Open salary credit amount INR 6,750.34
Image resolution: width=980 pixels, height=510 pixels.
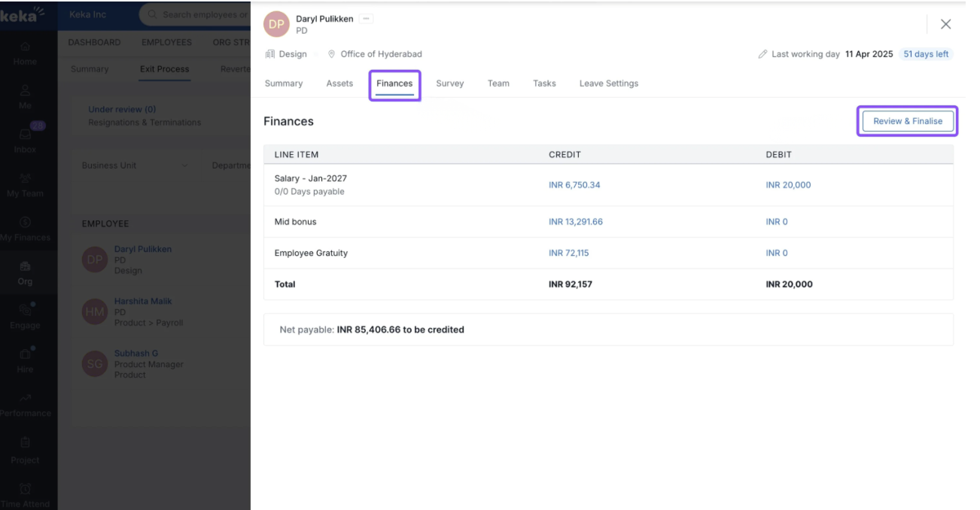[574, 185]
